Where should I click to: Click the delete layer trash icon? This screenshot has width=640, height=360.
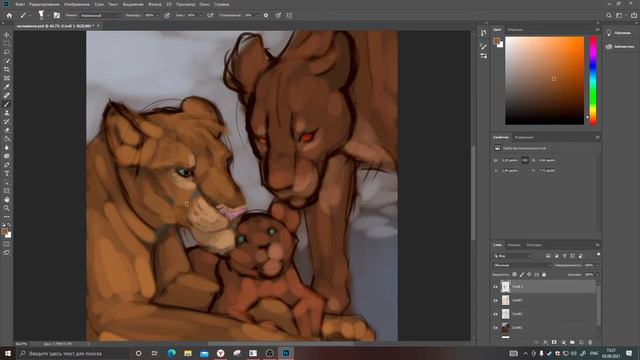[590, 342]
